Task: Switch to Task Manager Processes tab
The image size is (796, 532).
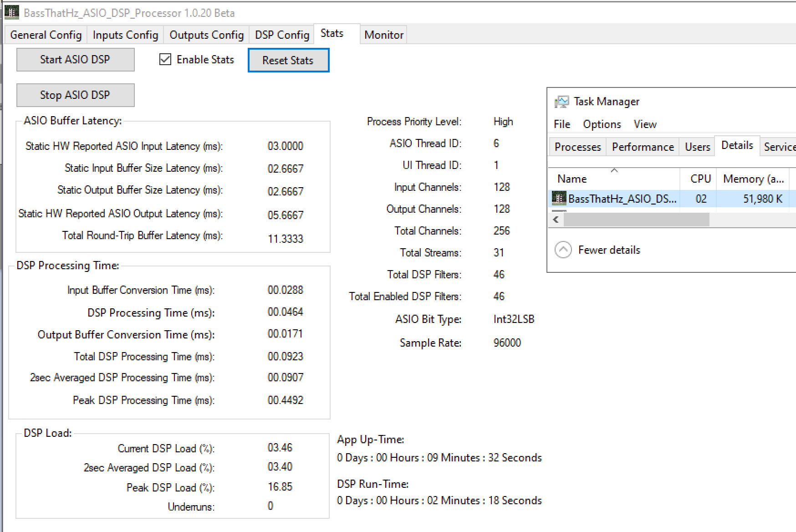Action: tap(577, 147)
